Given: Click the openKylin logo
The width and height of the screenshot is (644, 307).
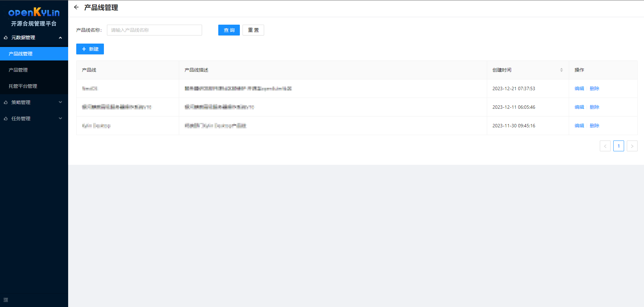Looking at the screenshot, I should (34, 12).
